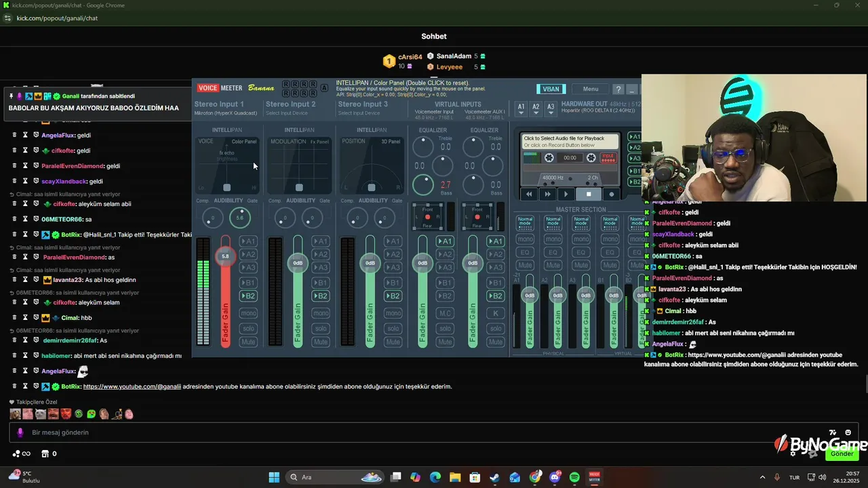Solo Stereo Input 2 strip
The width and height of the screenshot is (868, 488).
pyautogui.click(x=320, y=328)
